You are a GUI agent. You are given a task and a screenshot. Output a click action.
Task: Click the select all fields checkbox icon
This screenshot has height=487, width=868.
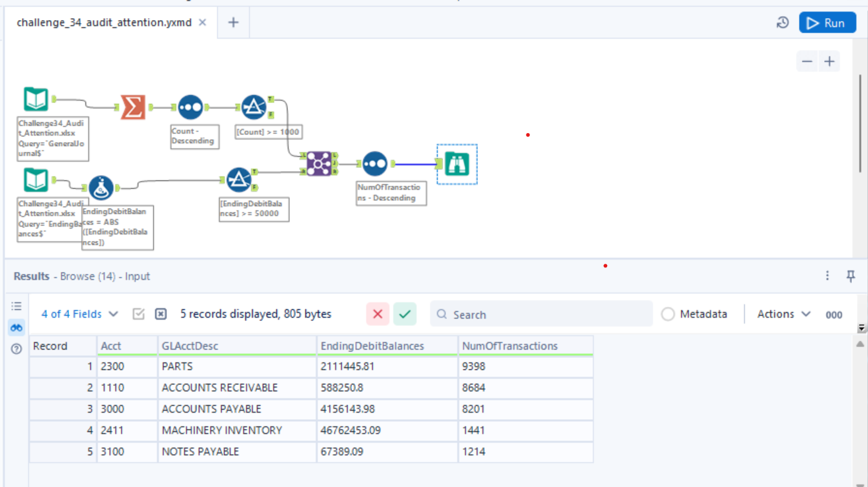point(138,315)
